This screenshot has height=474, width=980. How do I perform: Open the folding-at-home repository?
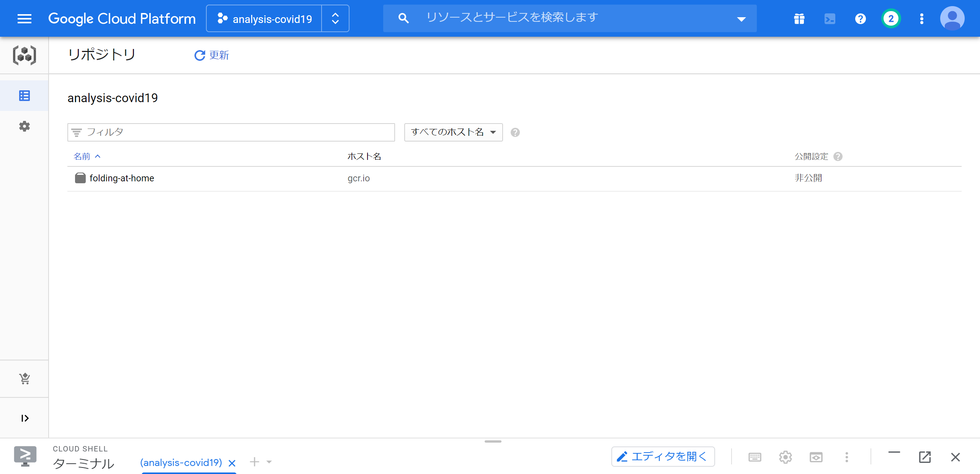click(x=122, y=178)
